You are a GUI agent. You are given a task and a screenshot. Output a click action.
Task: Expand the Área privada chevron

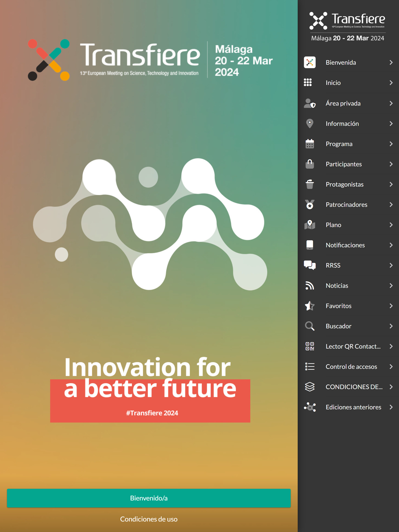(x=391, y=103)
